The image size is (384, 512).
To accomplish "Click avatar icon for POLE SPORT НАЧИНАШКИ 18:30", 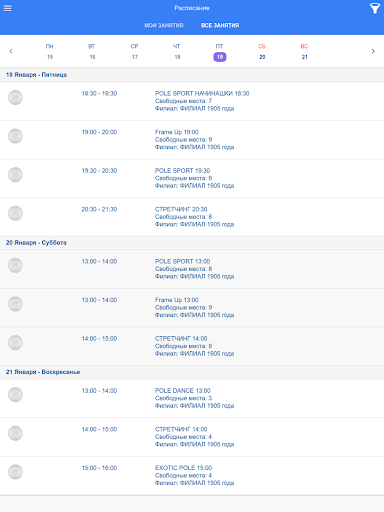I will [15, 98].
